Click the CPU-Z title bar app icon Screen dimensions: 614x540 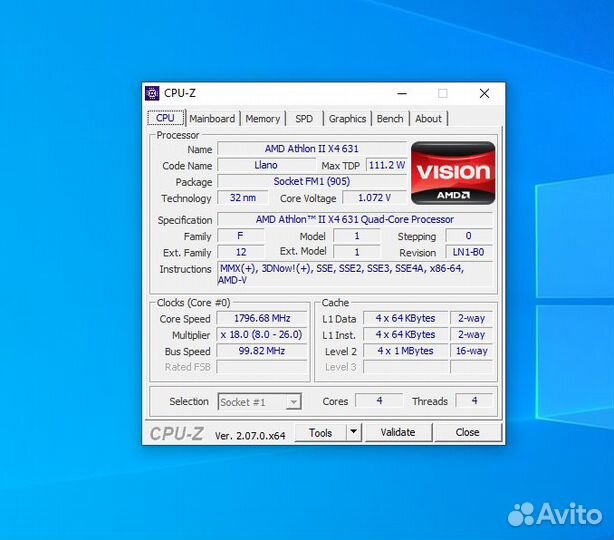pos(152,93)
